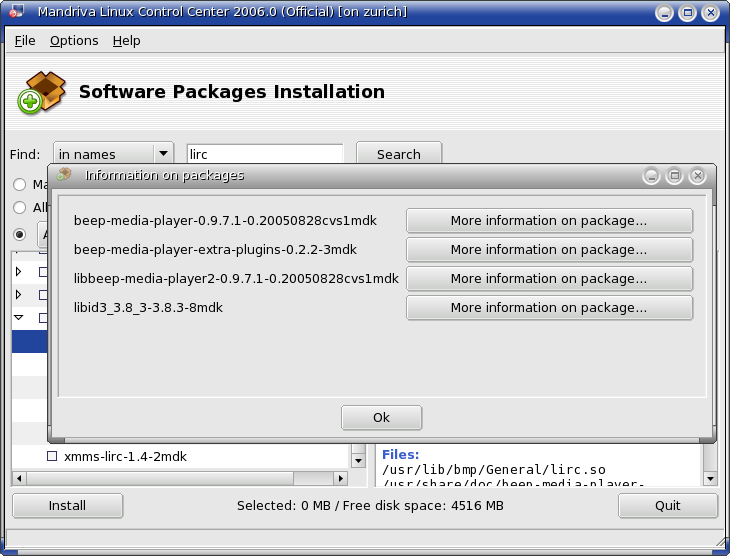
Task: Click the package list horizontal scrollbar thumb
Action: pyautogui.click(x=160, y=478)
